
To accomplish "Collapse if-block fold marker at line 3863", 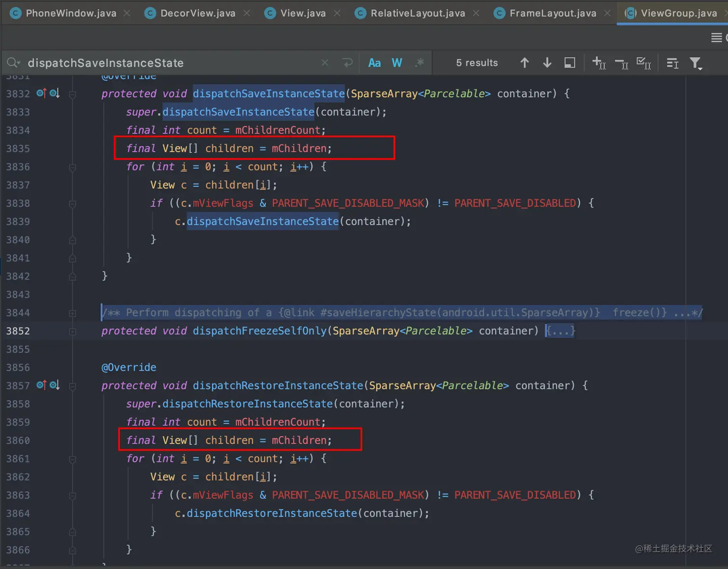I will coord(72,496).
